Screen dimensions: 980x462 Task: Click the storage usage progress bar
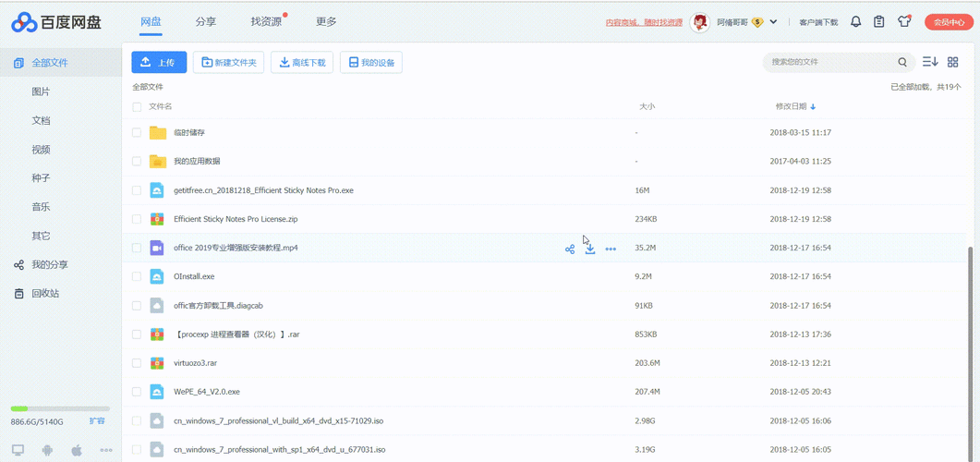[60, 408]
